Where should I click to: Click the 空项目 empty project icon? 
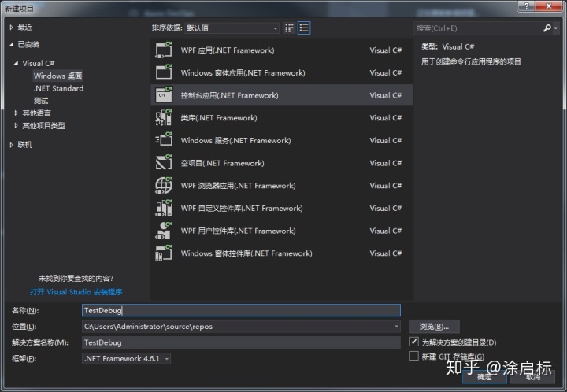164,163
